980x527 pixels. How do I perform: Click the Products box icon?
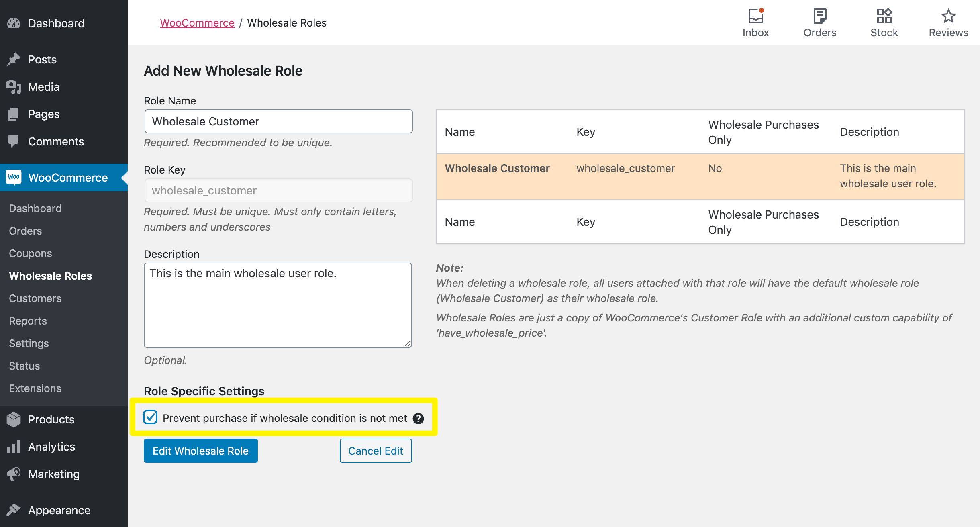(x=14, y=419)
